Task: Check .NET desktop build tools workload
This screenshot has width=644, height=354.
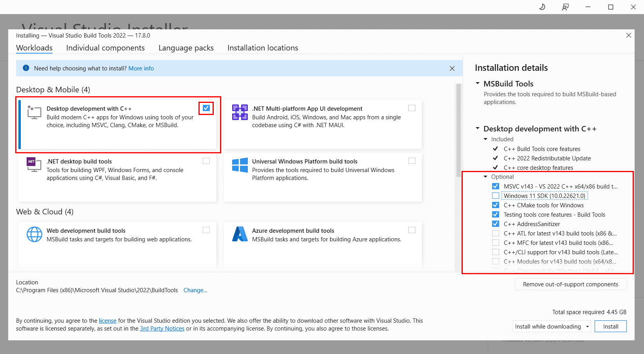Action: [206, 161]
